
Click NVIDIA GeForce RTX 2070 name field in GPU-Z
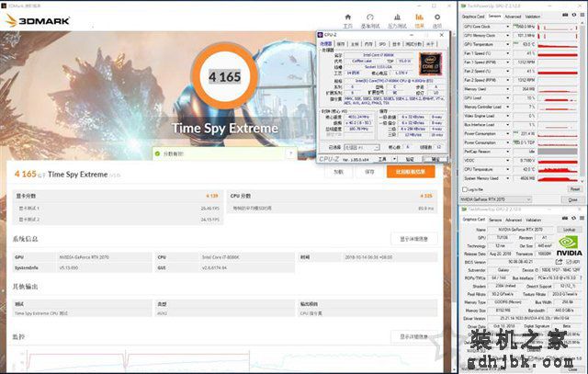[520, 229]
